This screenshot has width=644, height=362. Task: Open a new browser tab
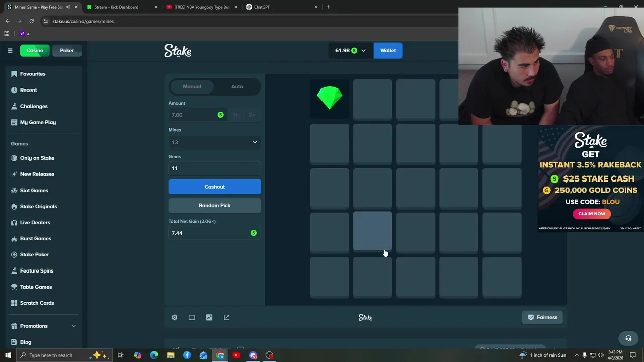pyautogui.click(x=328, y=7)
